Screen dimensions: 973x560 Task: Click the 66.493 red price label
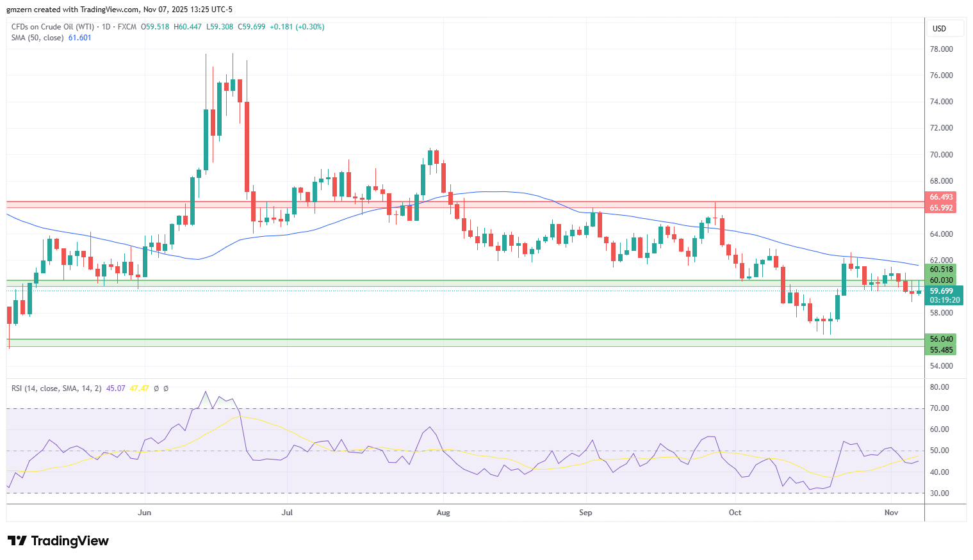point(941,197)
